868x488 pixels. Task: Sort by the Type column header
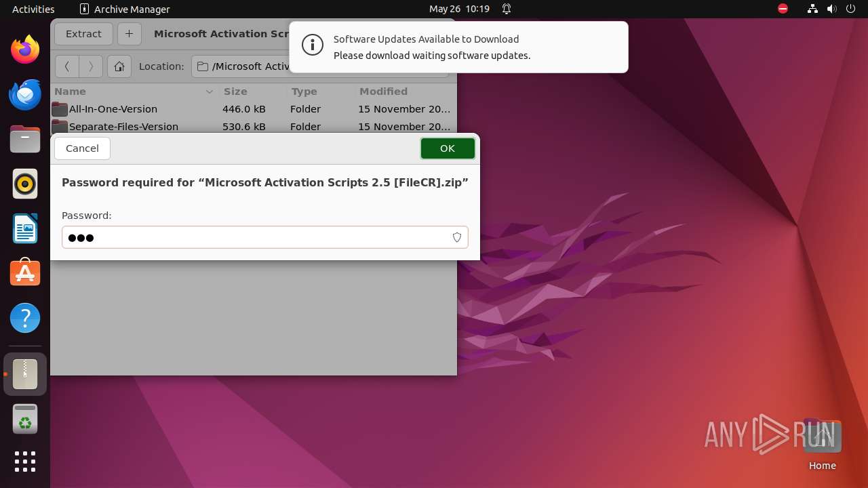[x=320, y=91]
